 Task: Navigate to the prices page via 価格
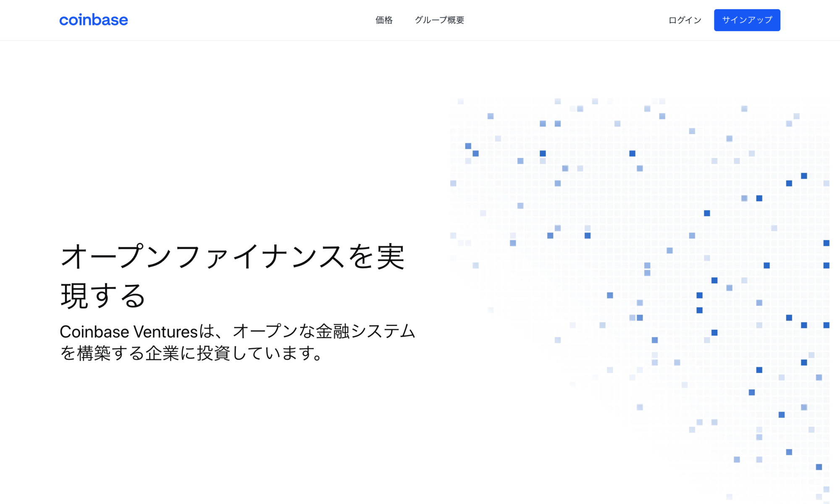pyautogui.click(x=383, y=20)
